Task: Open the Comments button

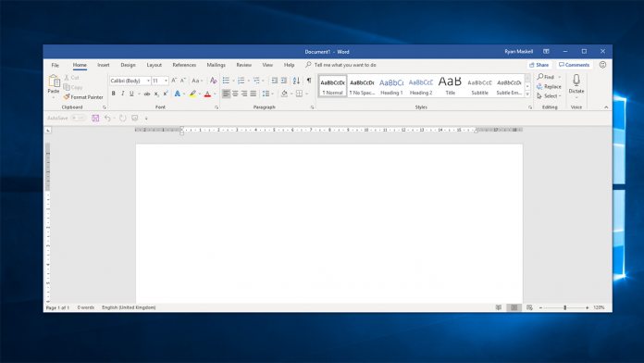Action: 575,65
